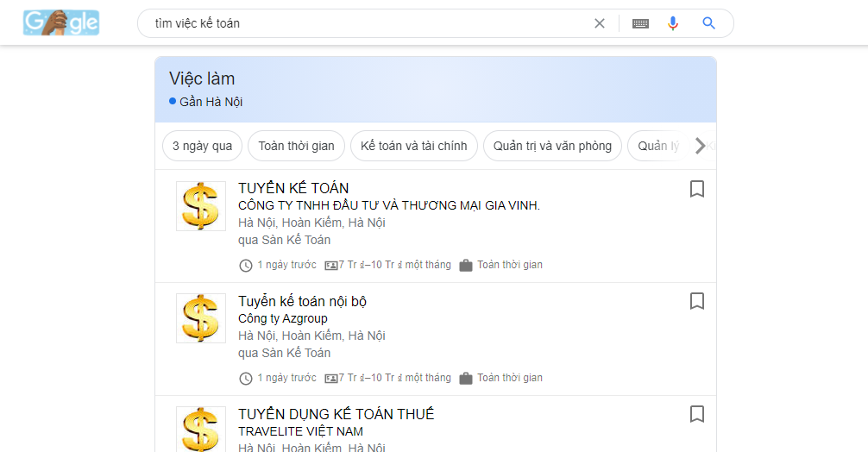This screenshot has width=868, height=452.
Task: Click the salary icon in Gia Vinh job
Action: pos(331,266)
